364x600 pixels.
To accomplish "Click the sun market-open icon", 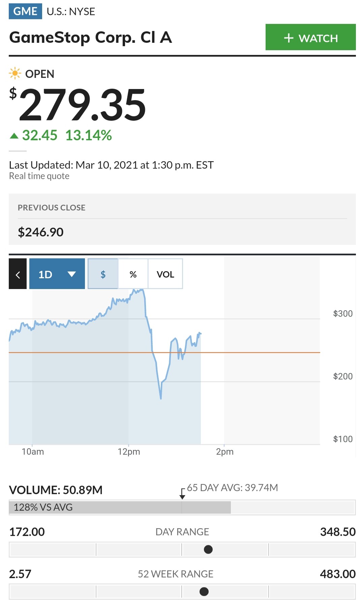I will 15,74.
